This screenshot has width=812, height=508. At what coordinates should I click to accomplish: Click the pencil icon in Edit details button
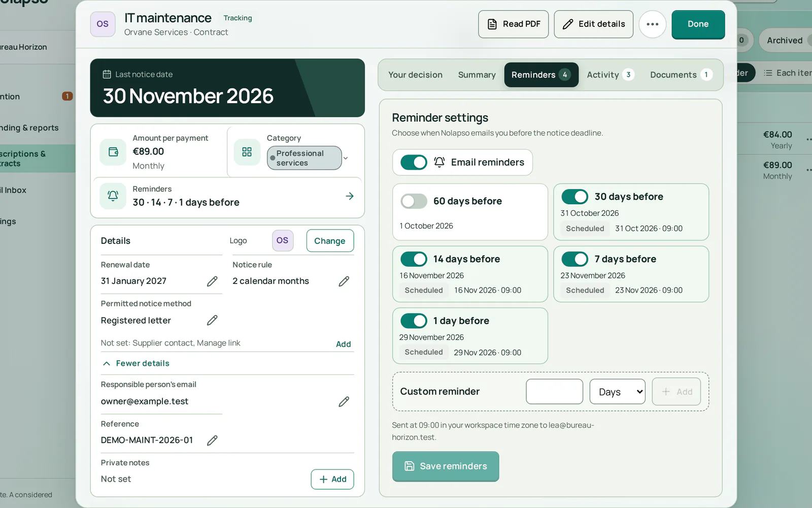(568, 24)
